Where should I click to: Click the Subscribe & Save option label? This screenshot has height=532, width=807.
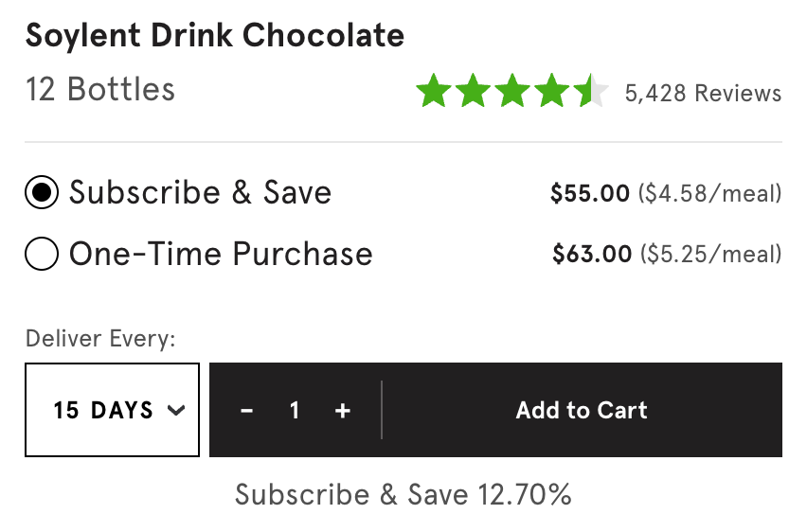coord(200,192)
